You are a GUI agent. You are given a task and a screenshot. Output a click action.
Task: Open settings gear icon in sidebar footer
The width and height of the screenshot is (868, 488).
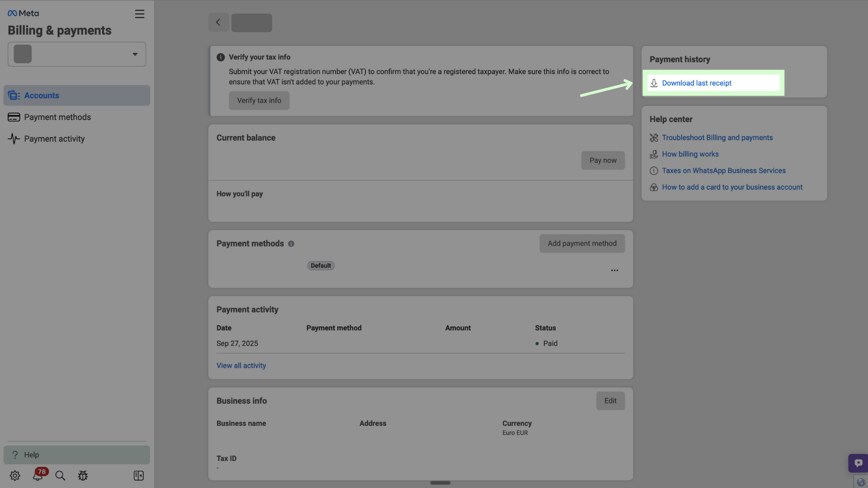coord(15,476)
